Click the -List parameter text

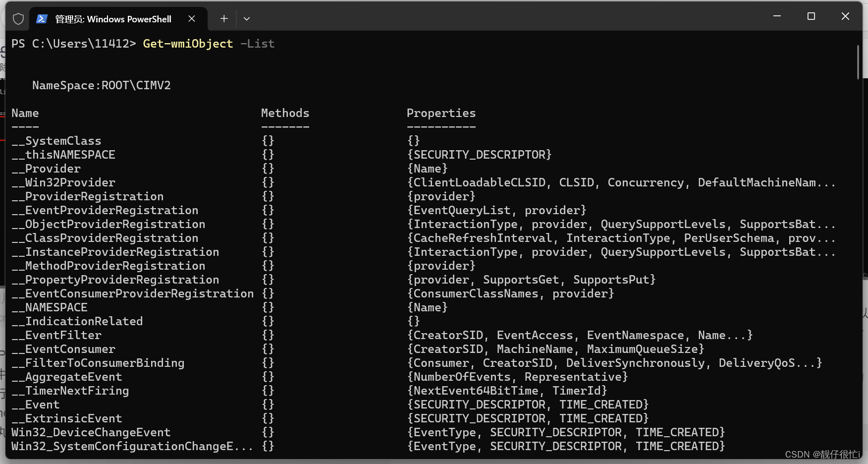tap(257, 44)
